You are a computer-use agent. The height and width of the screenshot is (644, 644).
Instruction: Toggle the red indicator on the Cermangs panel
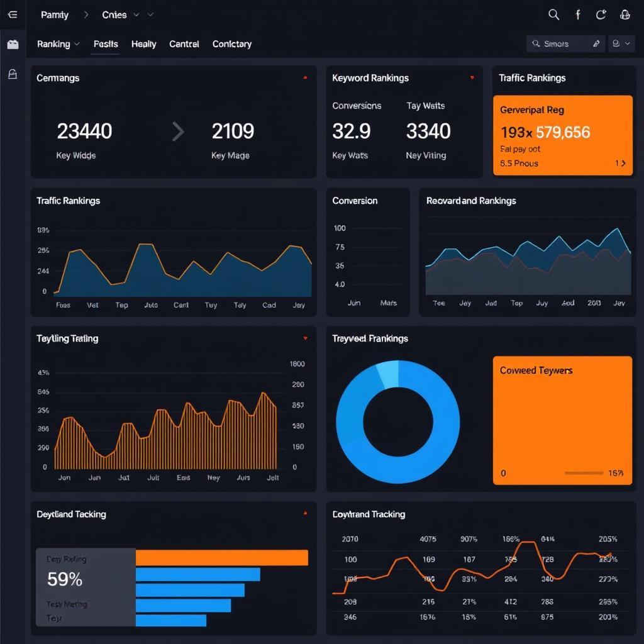[306, 78]
